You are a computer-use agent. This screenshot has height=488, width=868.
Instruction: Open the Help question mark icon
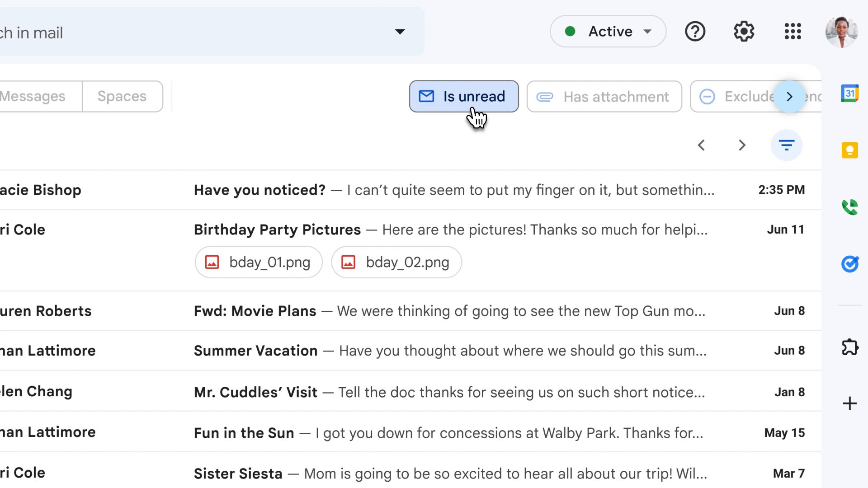pos(695,32)
